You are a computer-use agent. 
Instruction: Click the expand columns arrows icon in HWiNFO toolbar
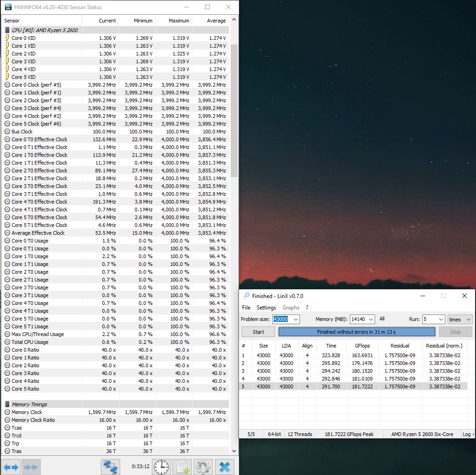(x=11, y=467)
